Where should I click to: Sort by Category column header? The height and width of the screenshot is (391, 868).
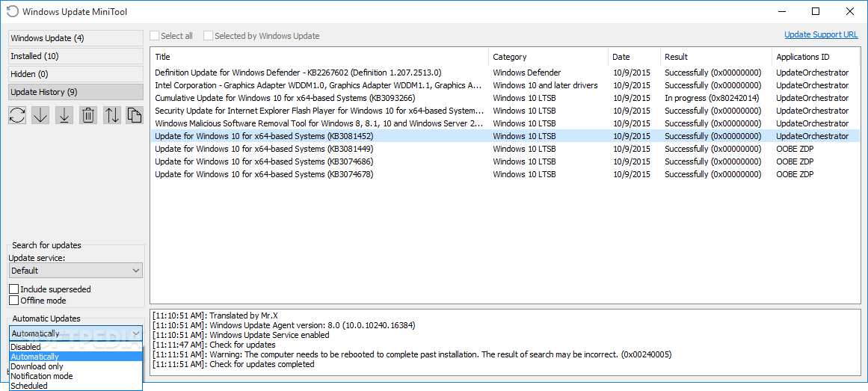(548, 57)
